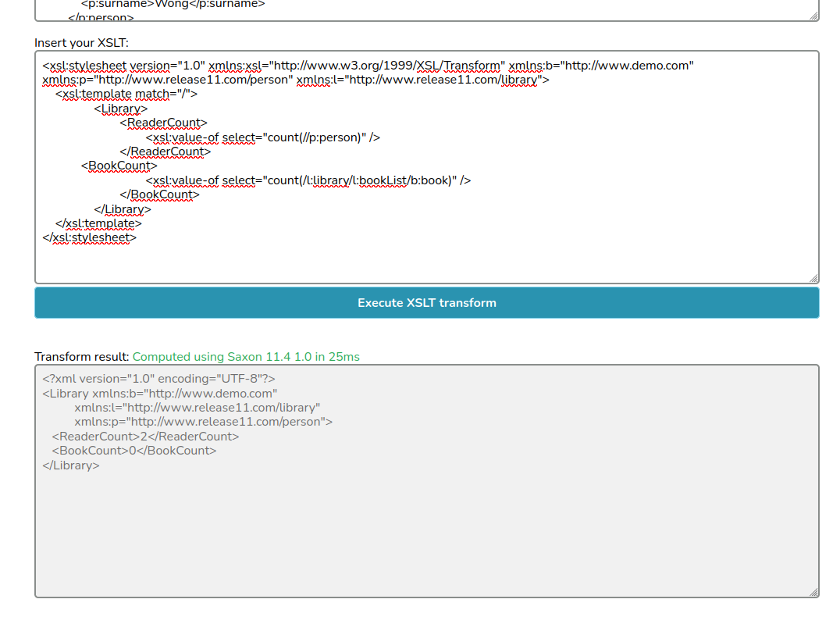The image size is (840, 617).
Task: Click the Transform result box resize handle
Action: [813, 592]
